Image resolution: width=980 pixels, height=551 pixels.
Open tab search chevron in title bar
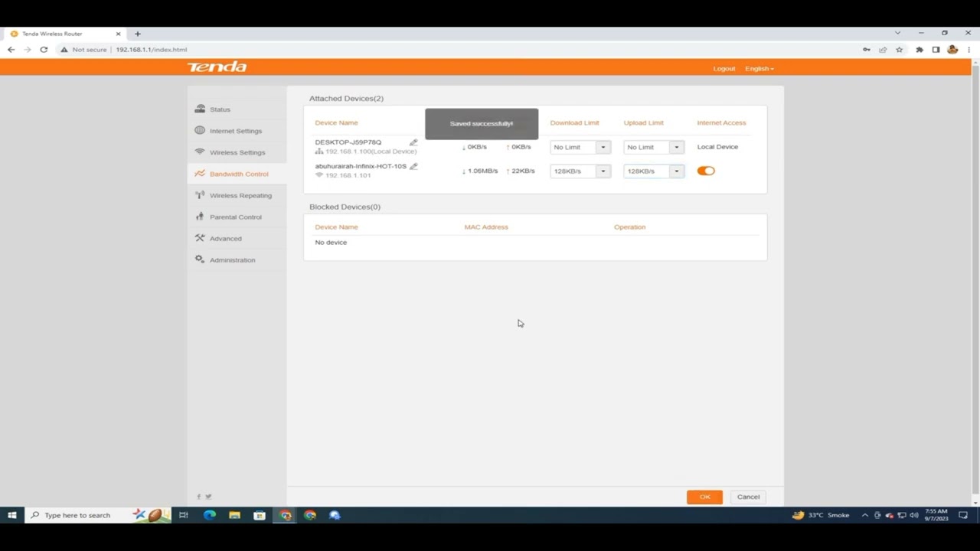pos(897,33)
